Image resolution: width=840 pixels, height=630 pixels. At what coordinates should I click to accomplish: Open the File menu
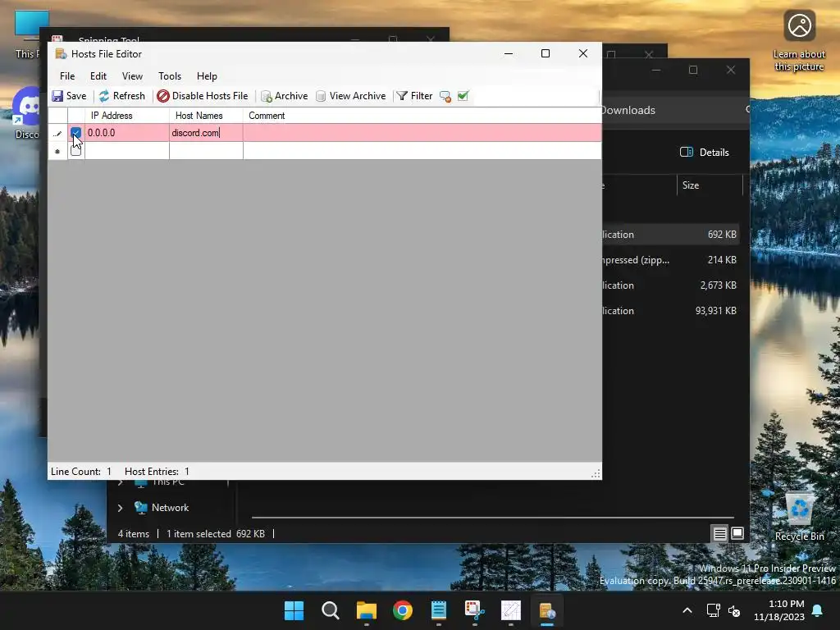point(67,76)
